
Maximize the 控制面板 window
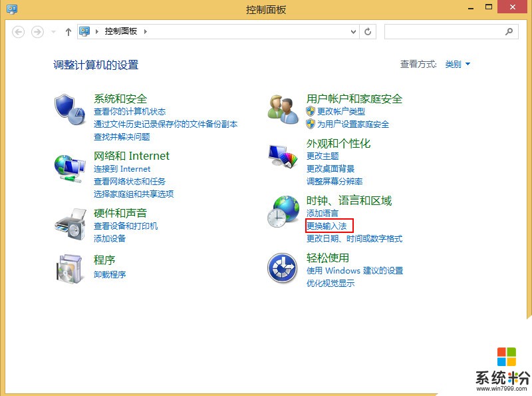pyautogui.click(x=489, y=7)
